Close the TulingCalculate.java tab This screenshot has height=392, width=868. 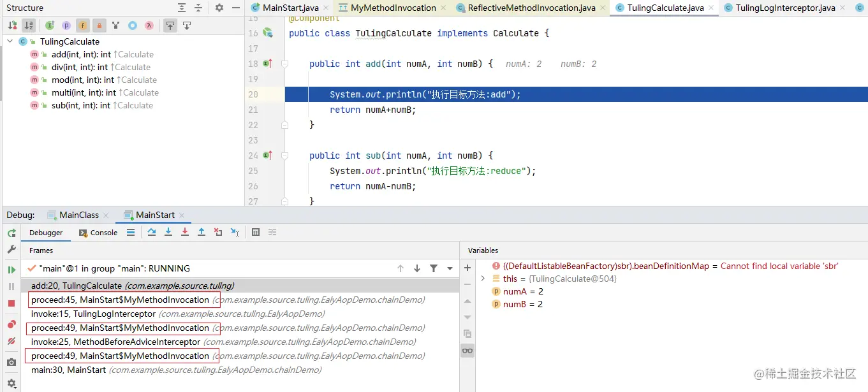tap(711, 8)
